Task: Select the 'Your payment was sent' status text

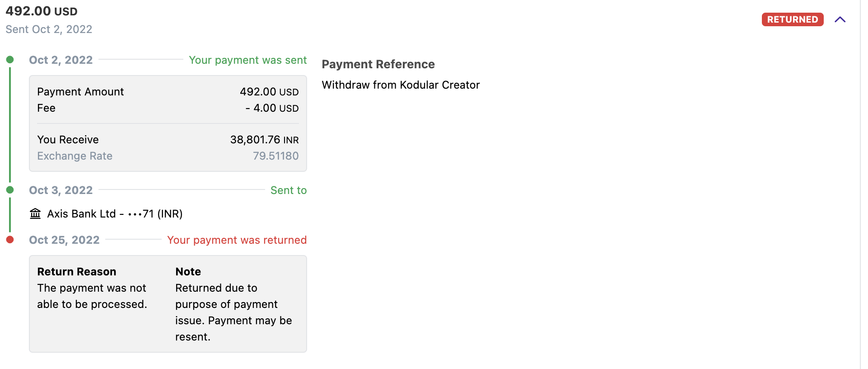Action: [247, 60]
